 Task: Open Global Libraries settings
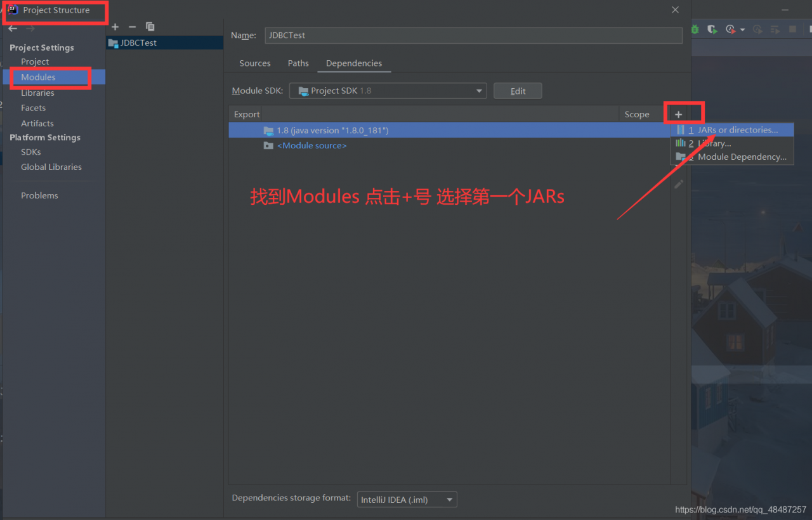[x=51, y=167]
